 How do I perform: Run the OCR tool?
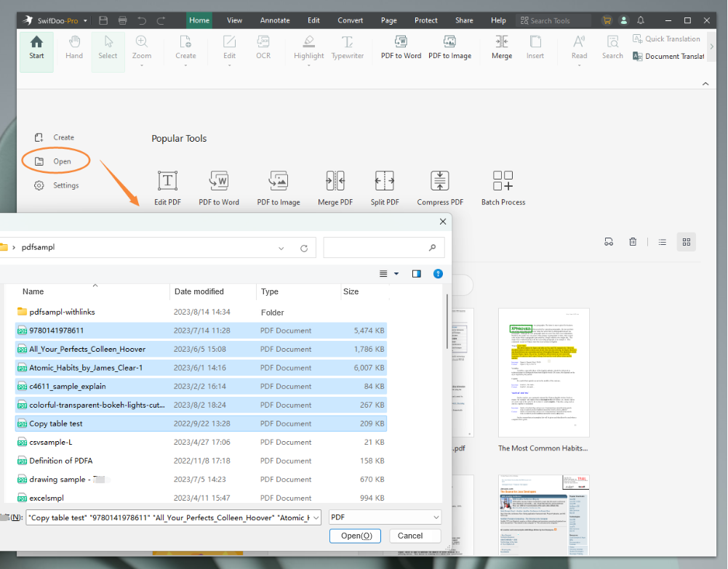[263, 48]
